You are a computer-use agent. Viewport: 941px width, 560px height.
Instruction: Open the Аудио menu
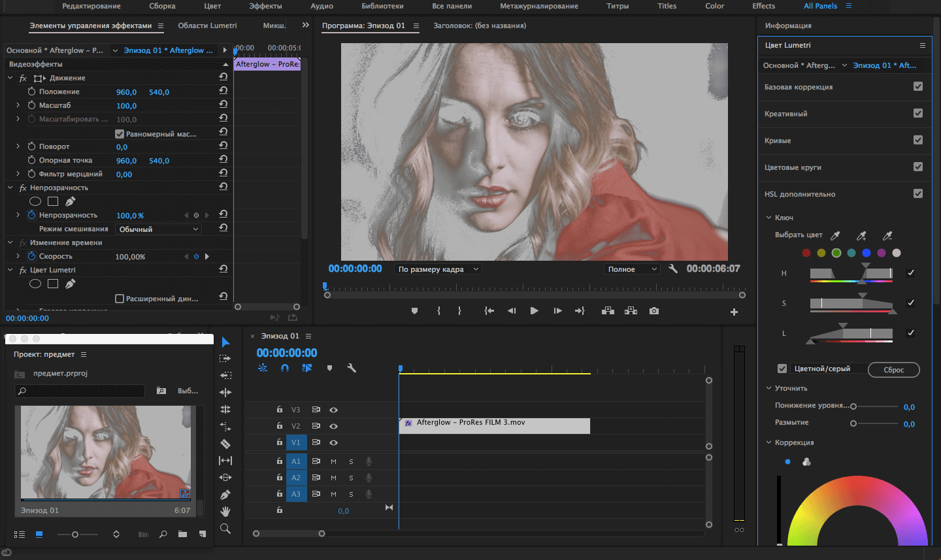coord(322,5)
